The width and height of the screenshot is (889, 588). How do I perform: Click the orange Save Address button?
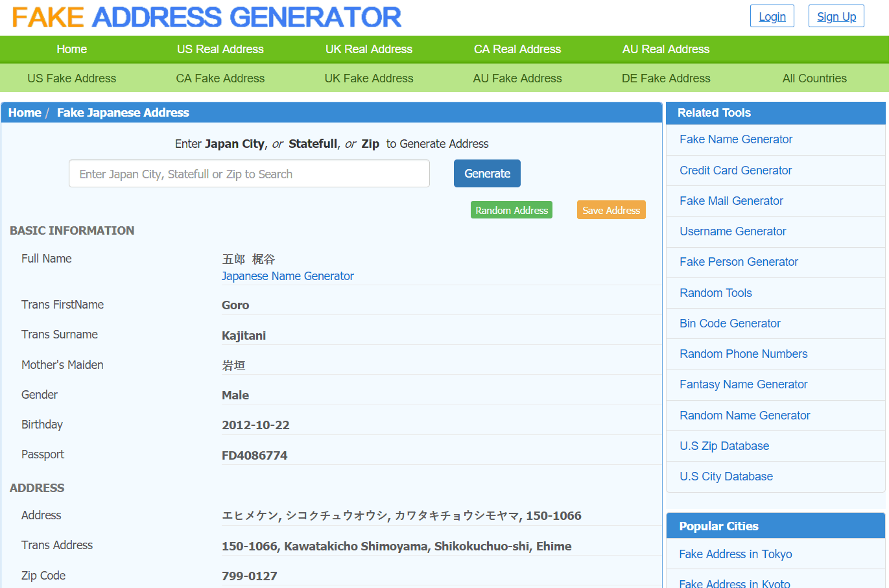(611, 210)
